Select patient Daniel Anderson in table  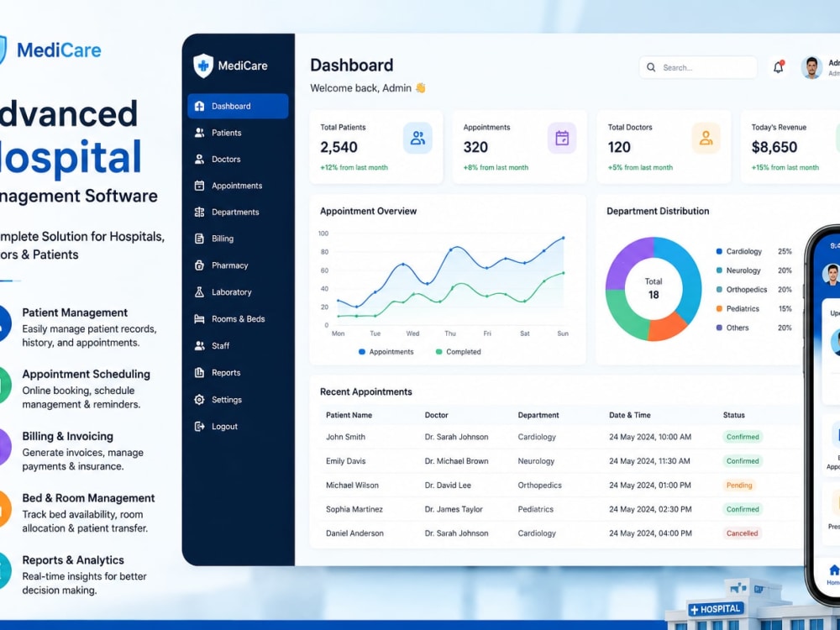tap(354, 533)
